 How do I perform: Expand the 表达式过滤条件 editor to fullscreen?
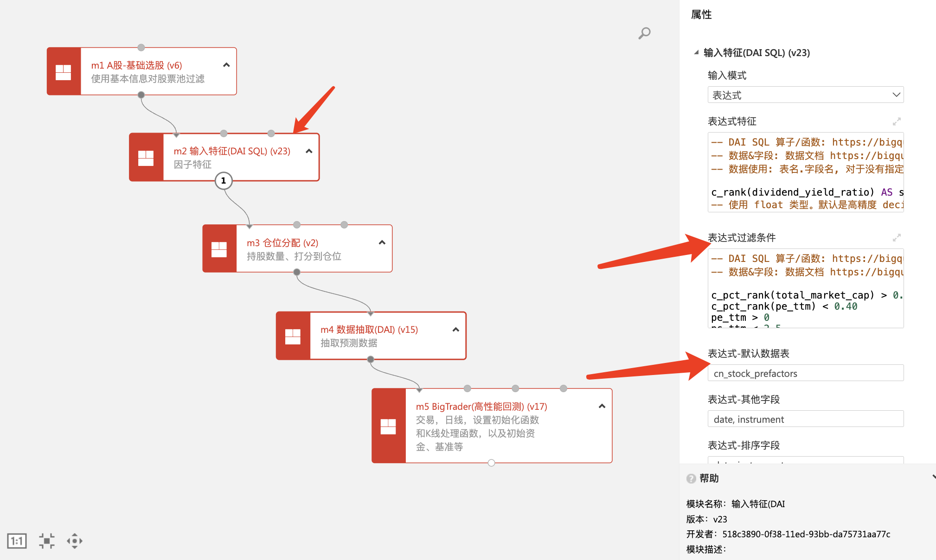897,238
